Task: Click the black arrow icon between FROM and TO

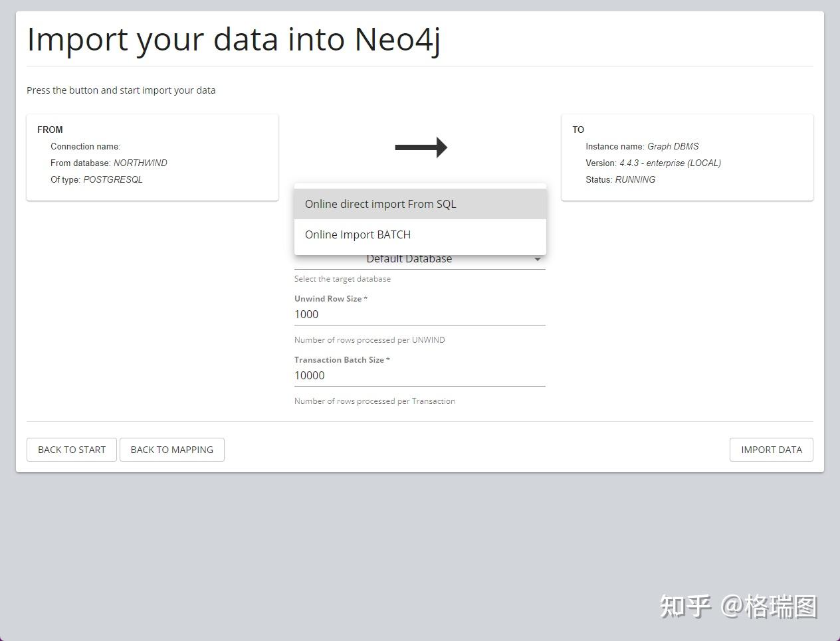Action: pyautogui.click(x=421, y=147)
